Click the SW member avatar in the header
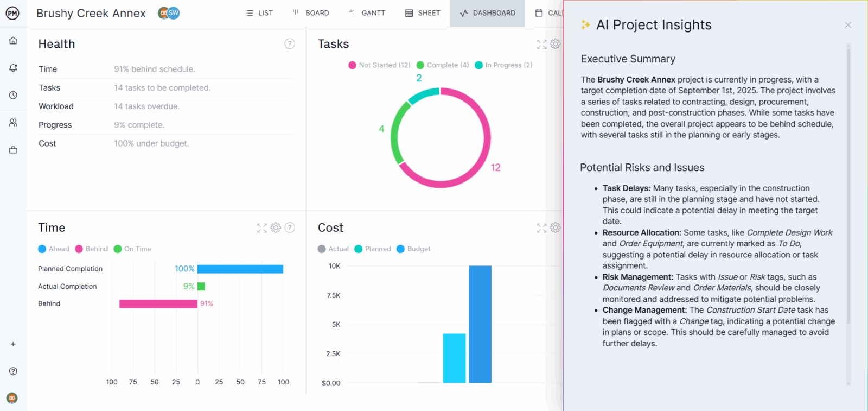This screenshot has height=411, width=868. (174, 13)
